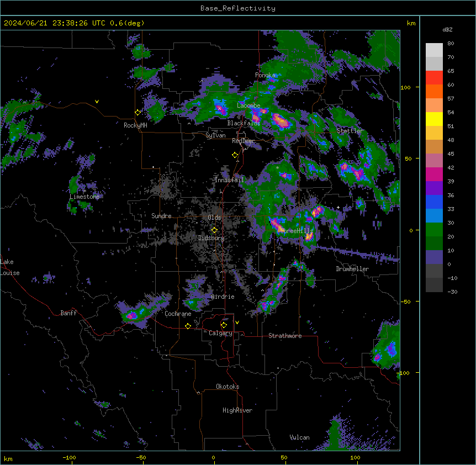Viewport: 476px width, 465px height.
Task: Click the -50 tick on the right vertical axis
Action: point(405,302)
